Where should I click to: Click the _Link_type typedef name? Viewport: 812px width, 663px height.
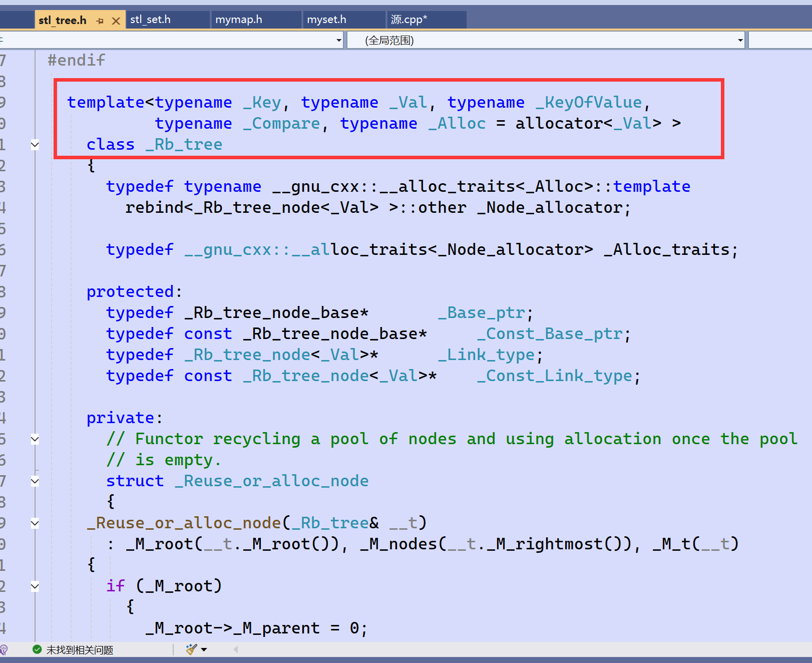pyautogui.click(x=487, y=355)
